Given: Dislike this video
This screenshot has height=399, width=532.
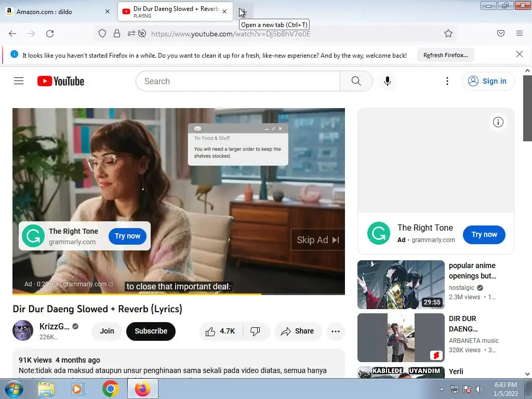Looking at the screenshot, I should [x=255, y=331].
